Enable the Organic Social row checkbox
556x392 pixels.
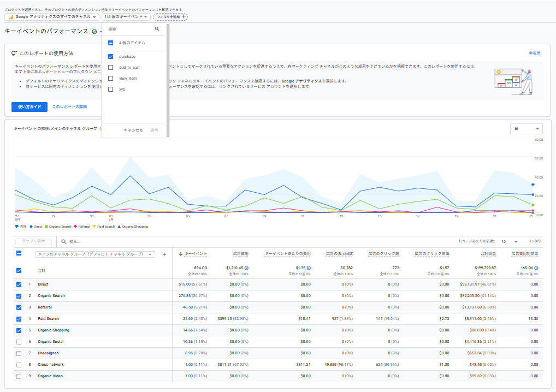tap(19, 342)
